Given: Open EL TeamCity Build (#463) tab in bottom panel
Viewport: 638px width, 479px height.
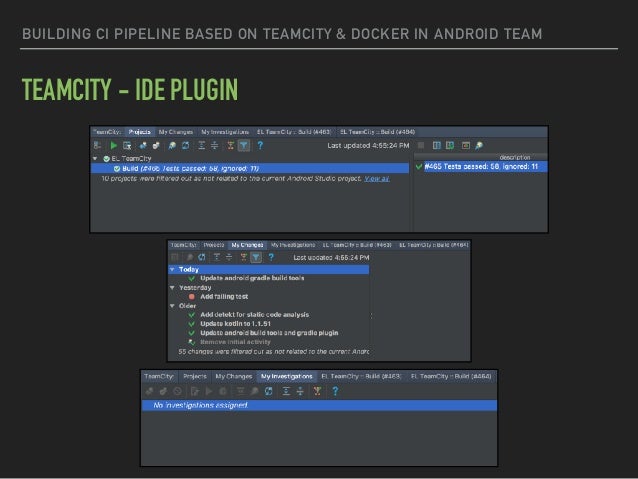Looking at the screenshot, I should click(361, 376).
